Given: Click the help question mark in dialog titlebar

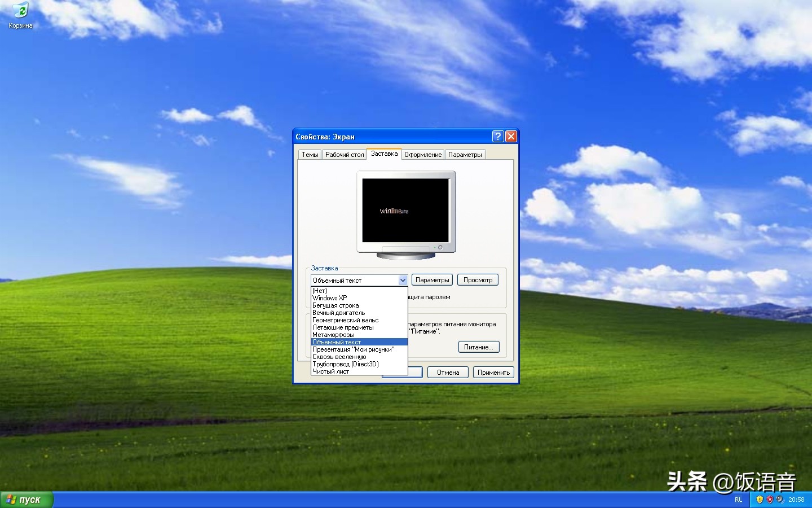Looking at the screenshot, I should [x=497, y=136].
